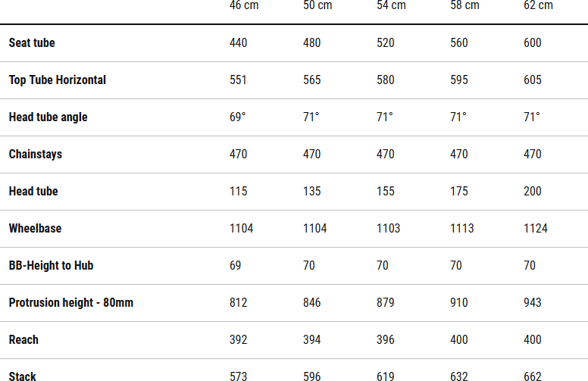Image resolution: width=588 pixels, height=381 pixels.
Task: Select the Head tube value 200
Action: pos(533,192)
